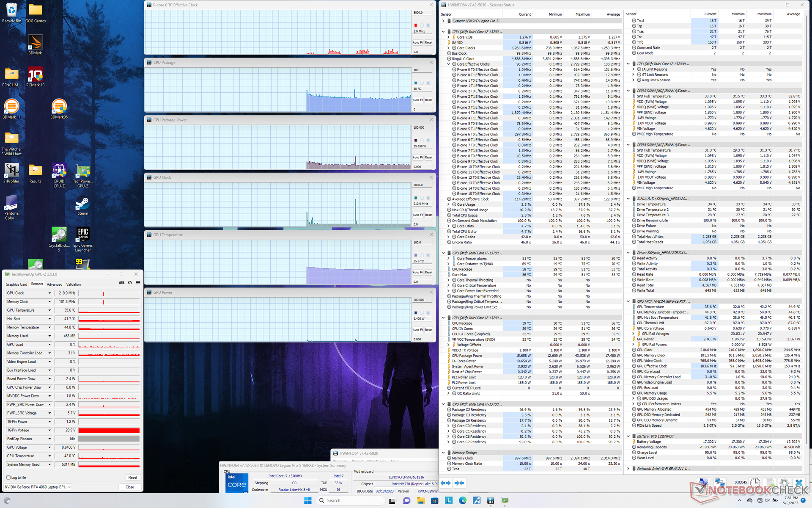Click HWiNFO logging file-plus icon
Image resolution: width=812 pixels, height=508 pixels.
tap(770, 483)
